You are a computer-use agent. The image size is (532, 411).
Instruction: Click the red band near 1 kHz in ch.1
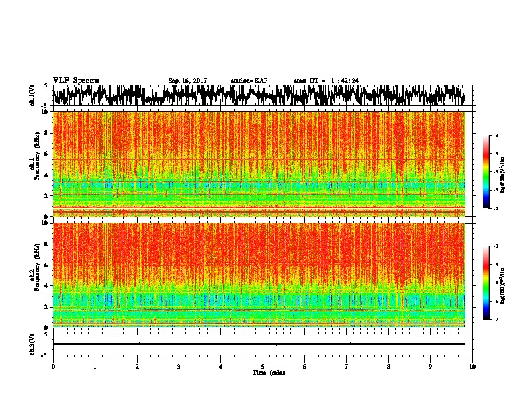tap(259, 207)
